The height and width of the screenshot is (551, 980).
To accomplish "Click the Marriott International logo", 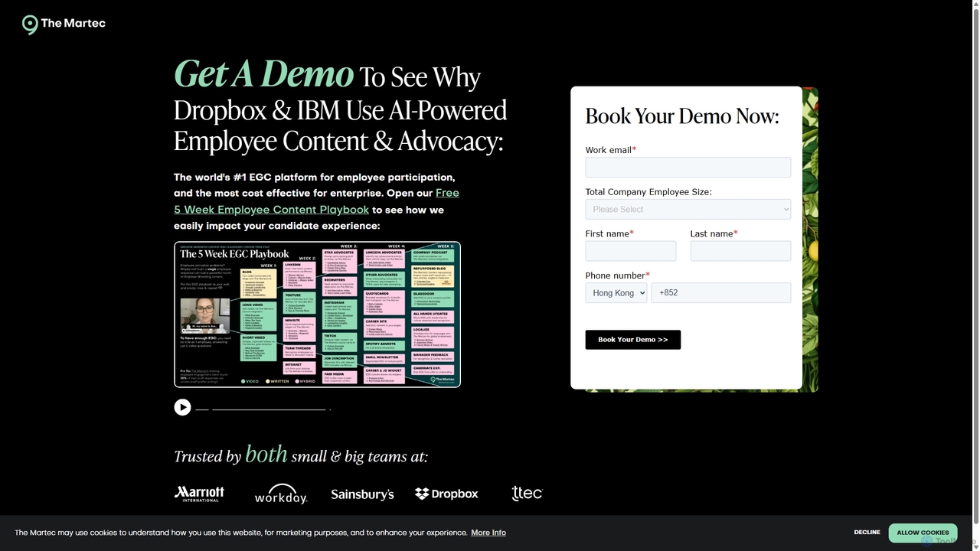I will coord(199,494).
